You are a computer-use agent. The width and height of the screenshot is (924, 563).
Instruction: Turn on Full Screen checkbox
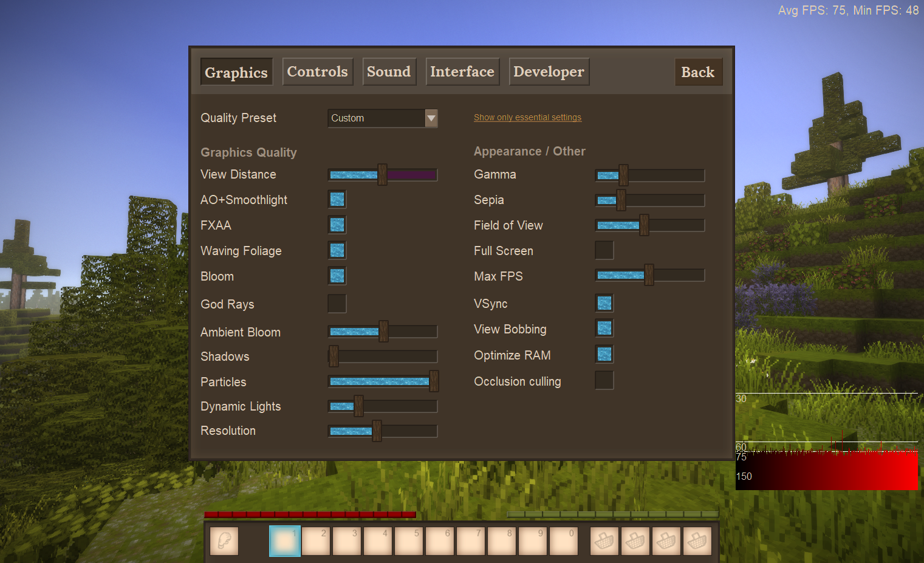pos(604,250)
